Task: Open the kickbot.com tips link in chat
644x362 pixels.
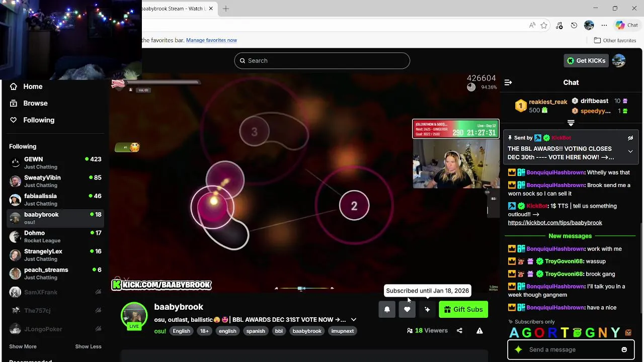Action: (555, 223)
